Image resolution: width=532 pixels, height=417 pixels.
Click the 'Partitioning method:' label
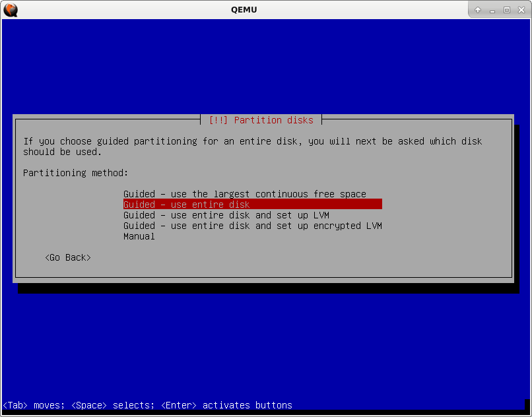76,173
